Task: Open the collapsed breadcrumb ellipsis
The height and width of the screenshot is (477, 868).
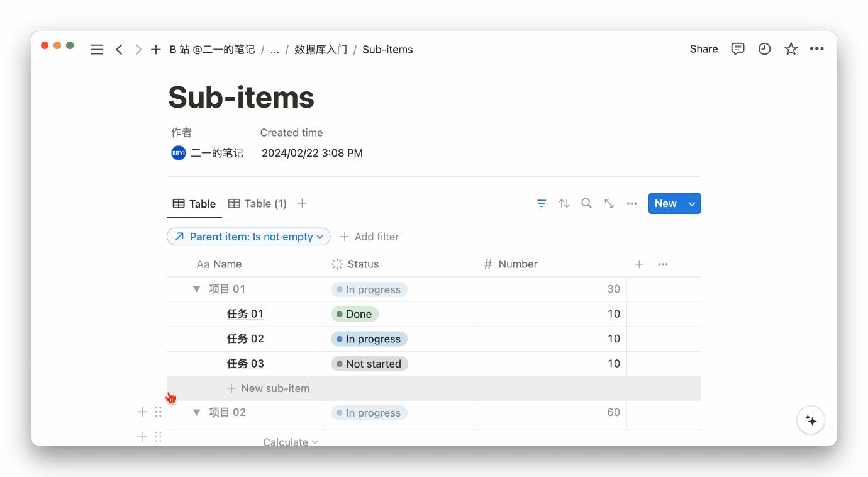Action: point(275,50)
